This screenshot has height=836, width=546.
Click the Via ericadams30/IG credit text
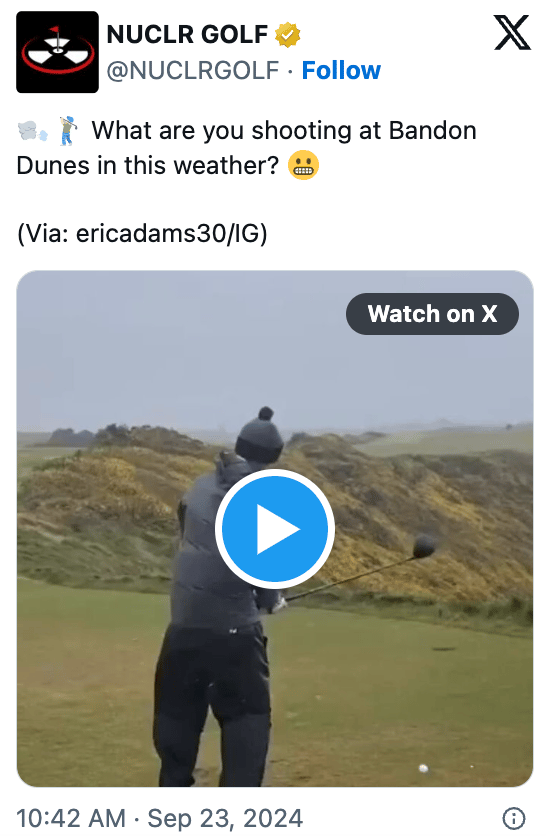tap(142, 234)
